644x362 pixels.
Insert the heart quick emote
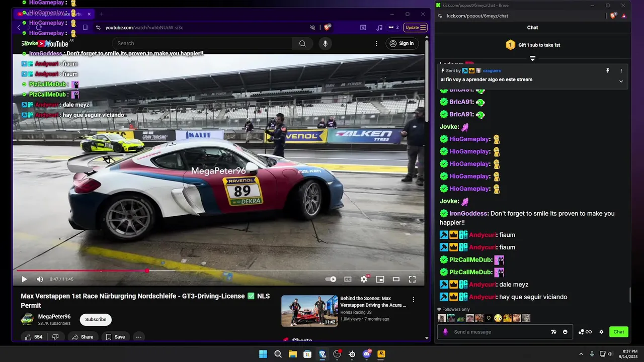(x=488, y=318)
